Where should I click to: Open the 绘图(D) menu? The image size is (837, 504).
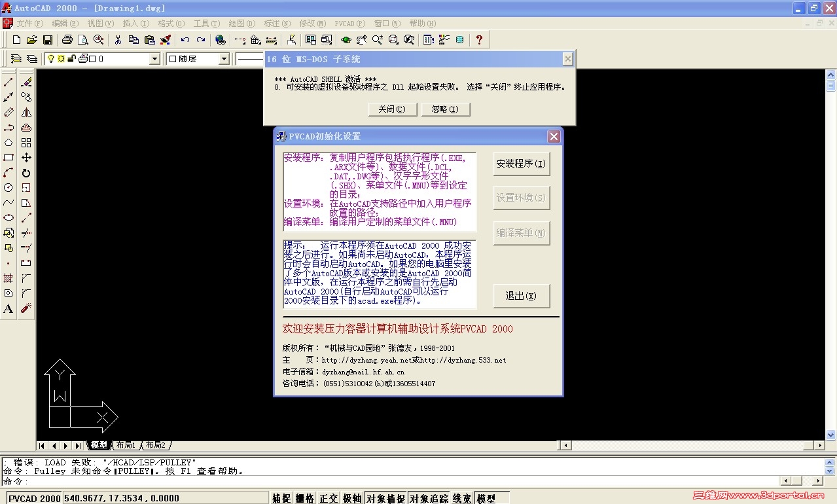pyautogui.click(x=241, y=24)
